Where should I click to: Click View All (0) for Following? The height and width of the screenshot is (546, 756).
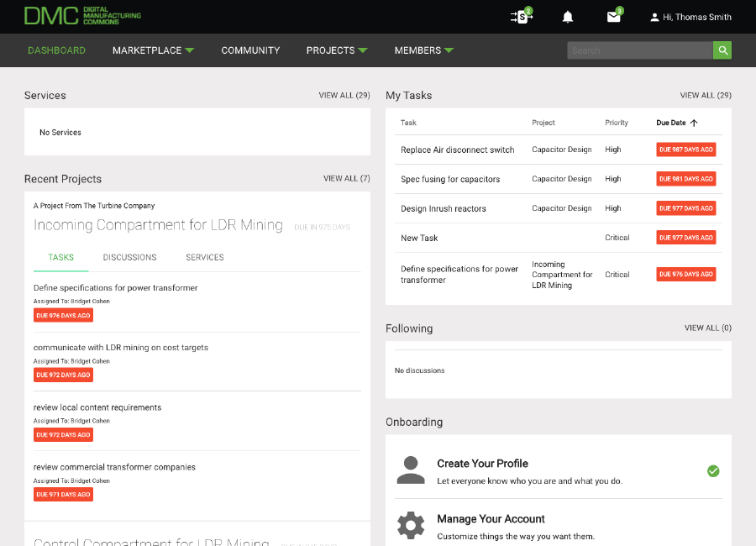pos(708,328)
